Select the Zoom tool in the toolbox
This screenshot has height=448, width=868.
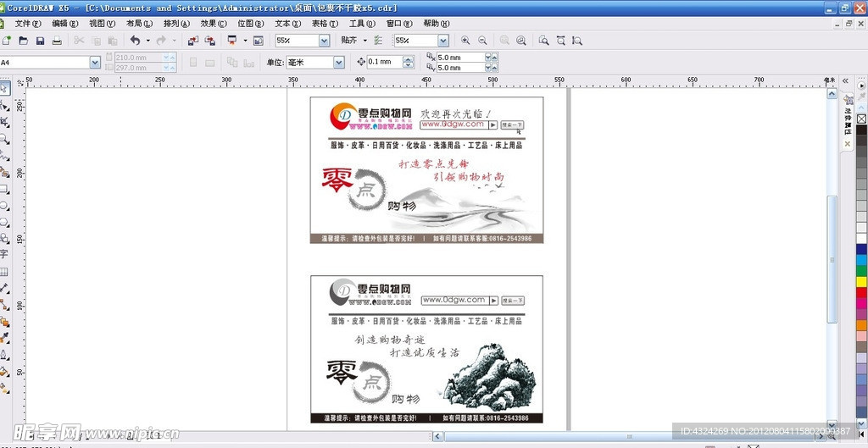pyautogui.click(x=4, y=139)
